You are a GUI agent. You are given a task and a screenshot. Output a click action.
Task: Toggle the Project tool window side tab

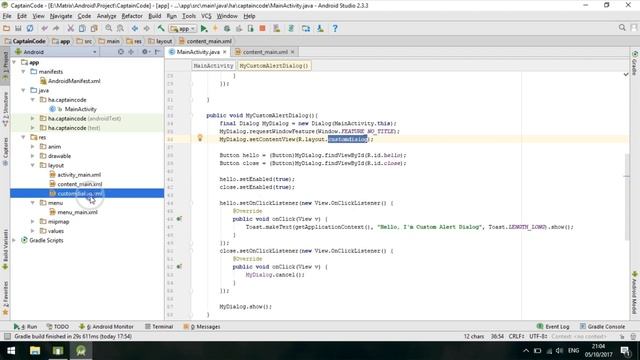point(5,65)
